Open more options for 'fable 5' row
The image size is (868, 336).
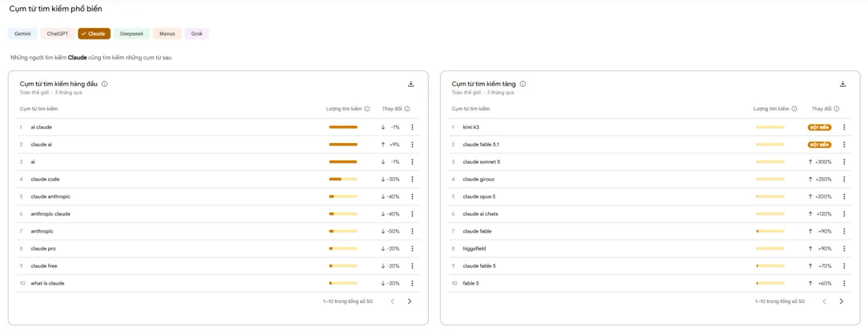click(844, 283)
